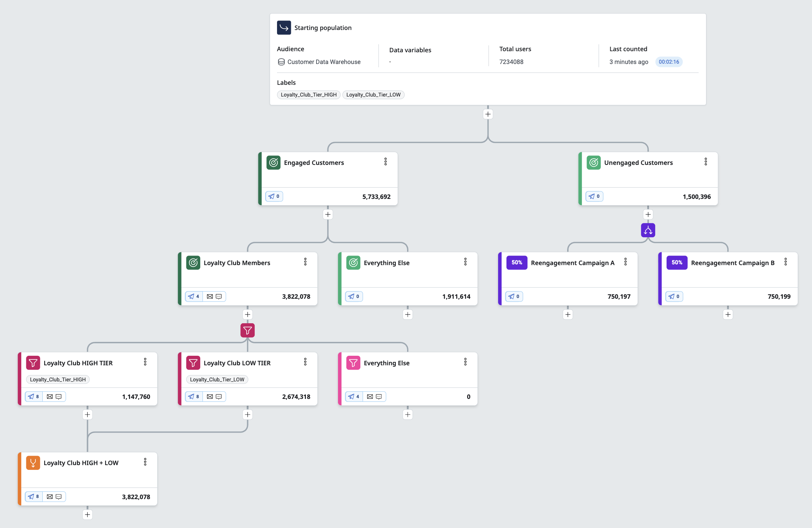
Task: Click the Loyalty_Club_Tier_LOW tag on LOW TIER card
Action: point(217,380)
